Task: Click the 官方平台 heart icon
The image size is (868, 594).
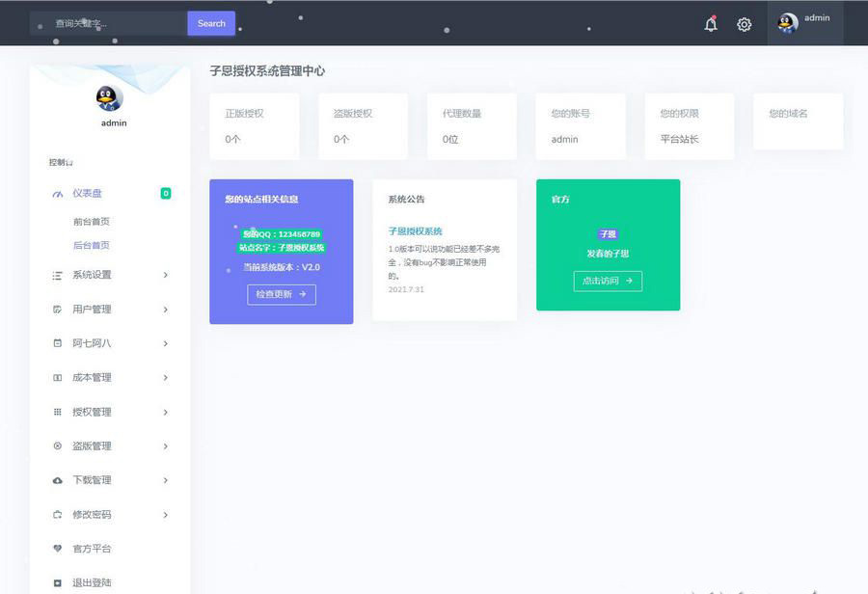Action: [57, 549]
